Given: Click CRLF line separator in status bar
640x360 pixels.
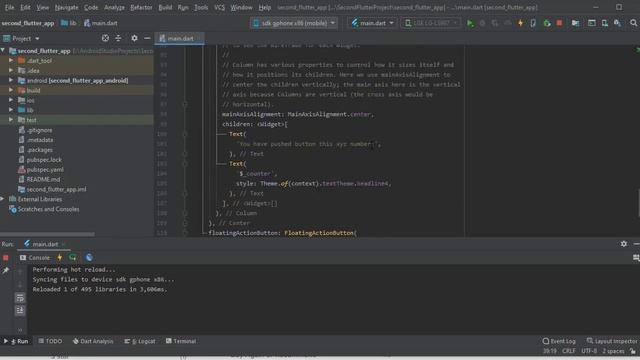Looking at the screenshot, I should pos(569,351).
